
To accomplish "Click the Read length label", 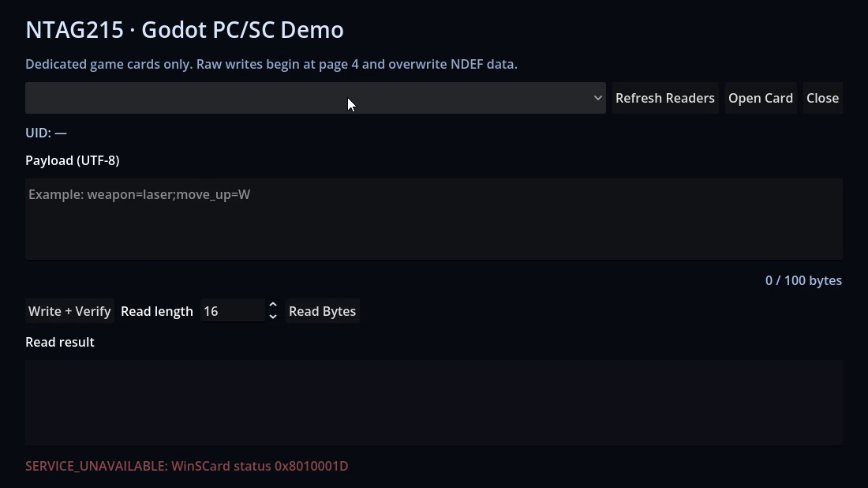I will 157,311.
